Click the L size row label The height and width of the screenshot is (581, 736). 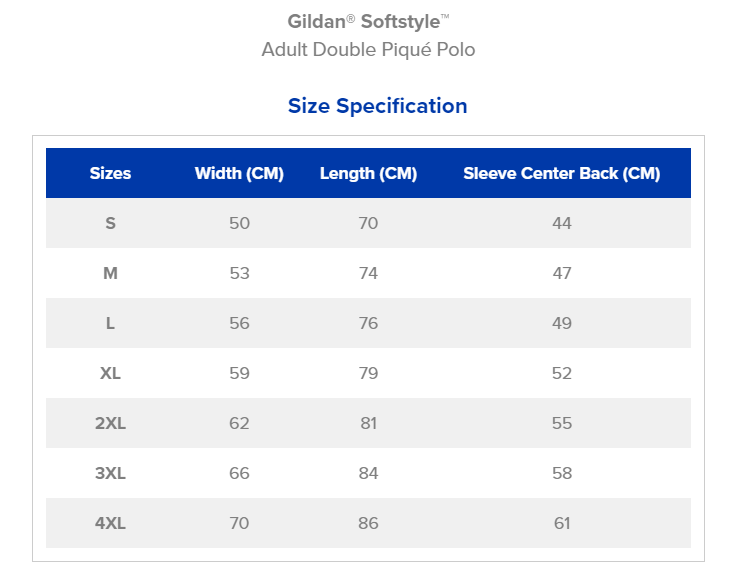(110, 323)
